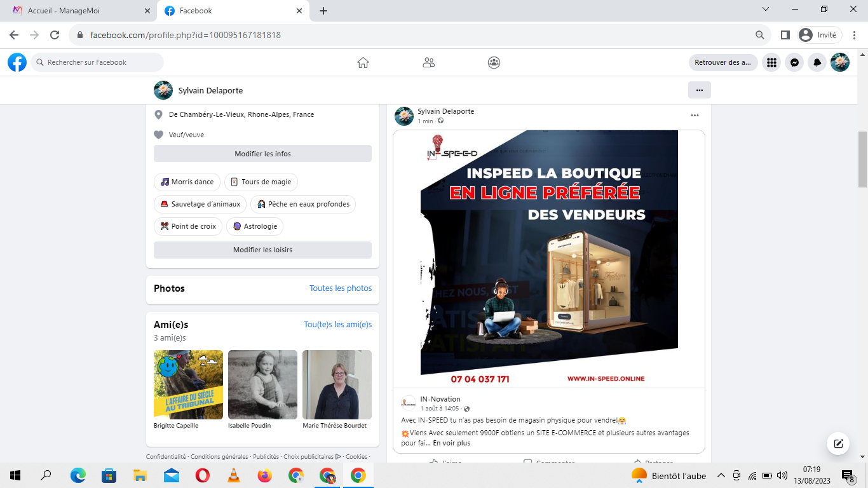
Task: Open the account profile picture menu
Action: click(x=840, y=62)
